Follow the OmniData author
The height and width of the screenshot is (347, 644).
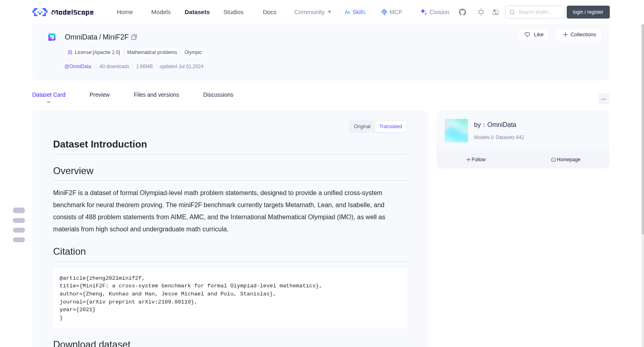click(476, 160)
